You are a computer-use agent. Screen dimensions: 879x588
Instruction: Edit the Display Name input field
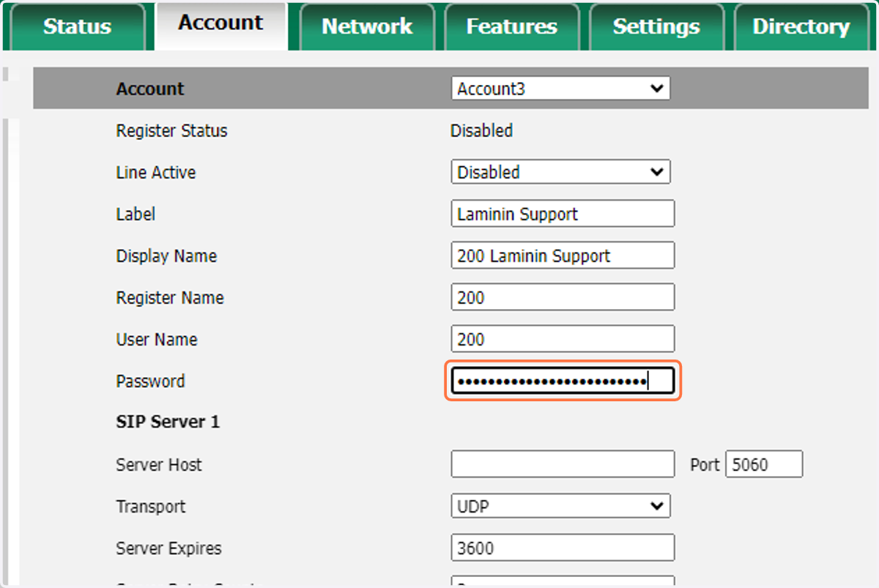coord(563,256)
